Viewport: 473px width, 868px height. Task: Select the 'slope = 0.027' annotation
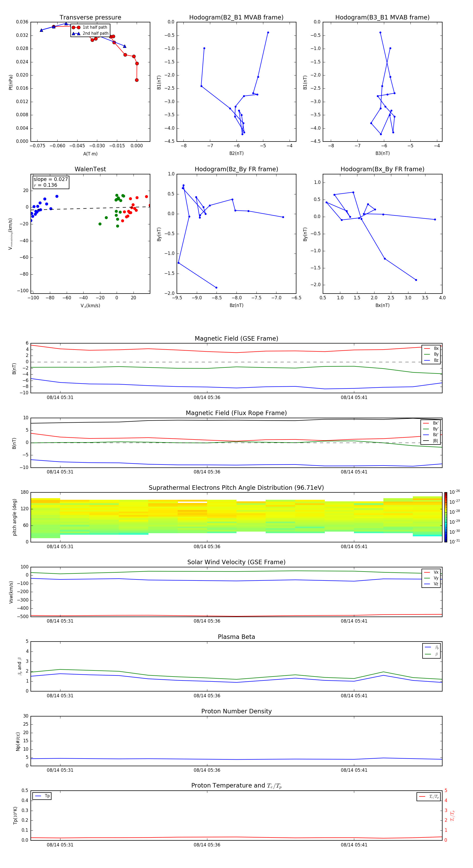50,179
